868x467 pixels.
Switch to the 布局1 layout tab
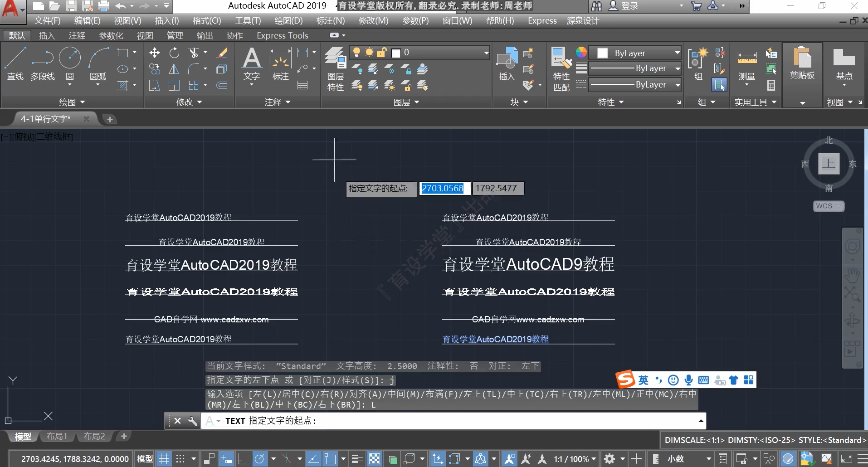coord(57,436)
